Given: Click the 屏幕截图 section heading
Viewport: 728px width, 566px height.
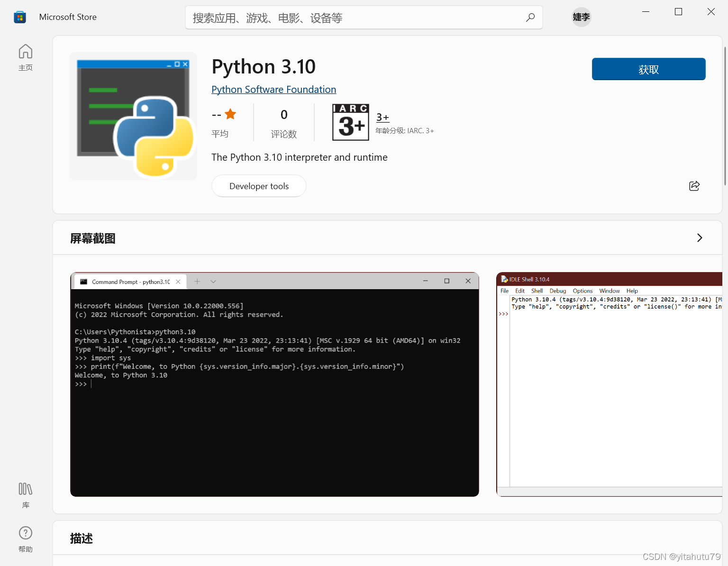Looking at the screenshot, I should 93,238.
